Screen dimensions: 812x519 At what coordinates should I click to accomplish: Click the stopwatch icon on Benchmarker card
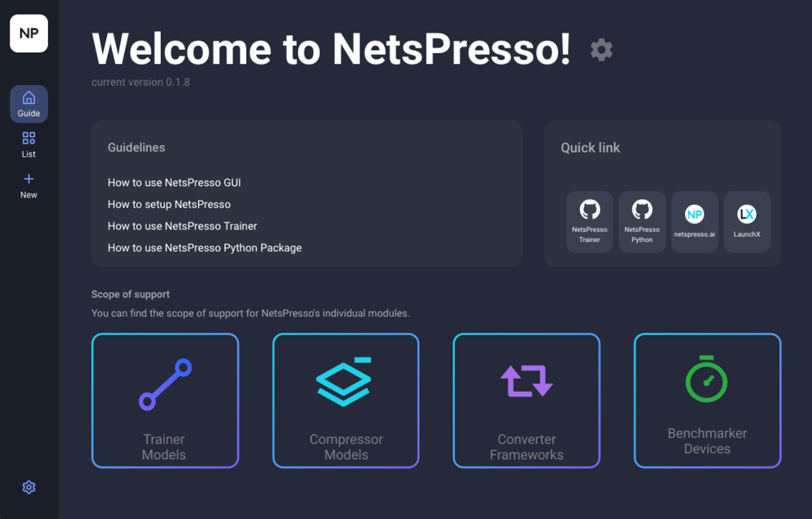[x=706, y=378]
